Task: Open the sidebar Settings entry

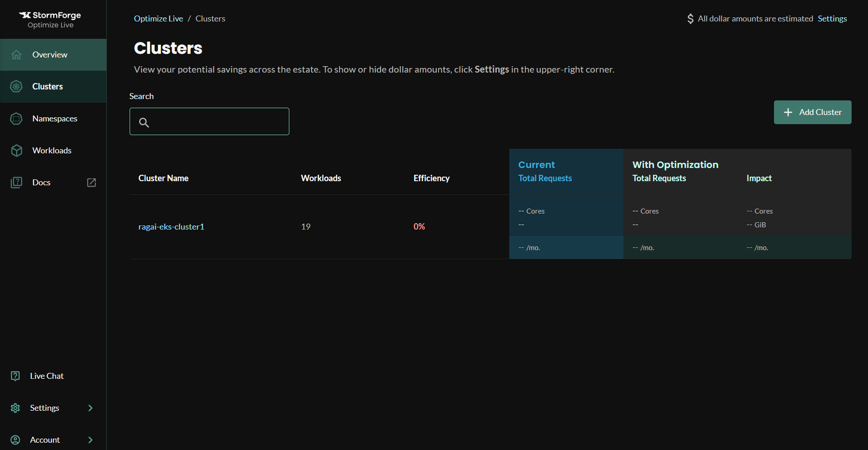Action: (x=53, y=408)
